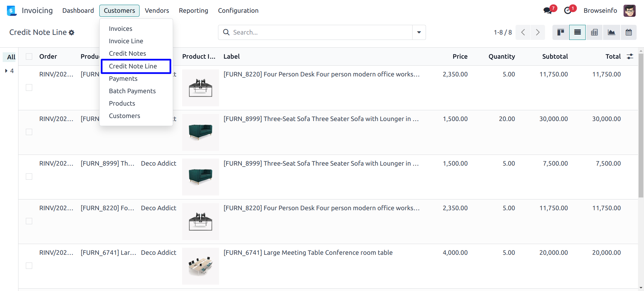Switch to Kanban view

point(560,33)
